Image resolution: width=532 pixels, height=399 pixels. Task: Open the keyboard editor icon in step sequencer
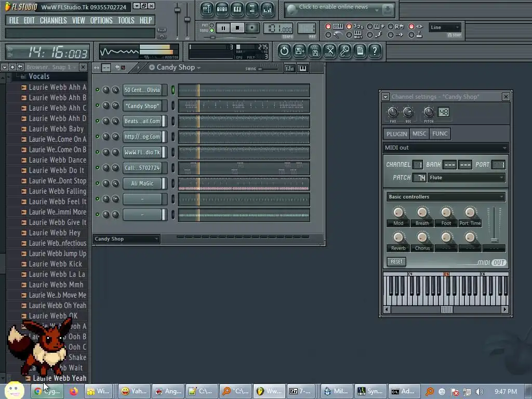pyautogui.click(x=303, y=68)
